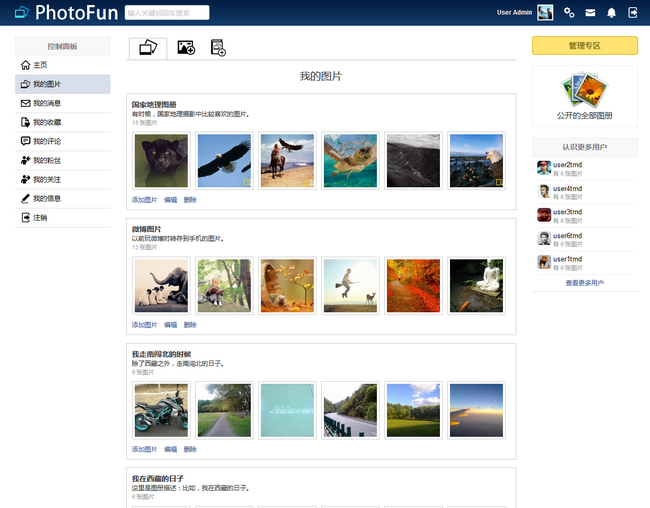Select the add album tab icon
The width and height of the screenshot is (650, 508).
[218, 48]
